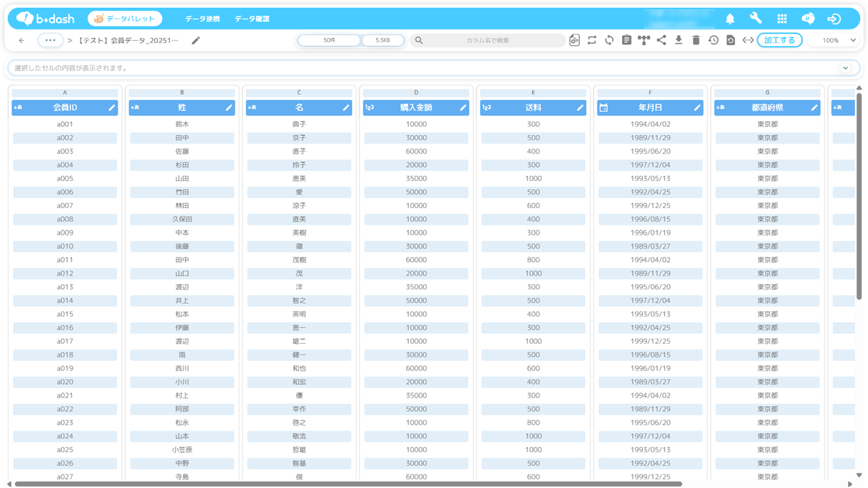The height and width of the screenshot is (488, 868).
Task: Open the history clock icon
Action: point(713,40)
